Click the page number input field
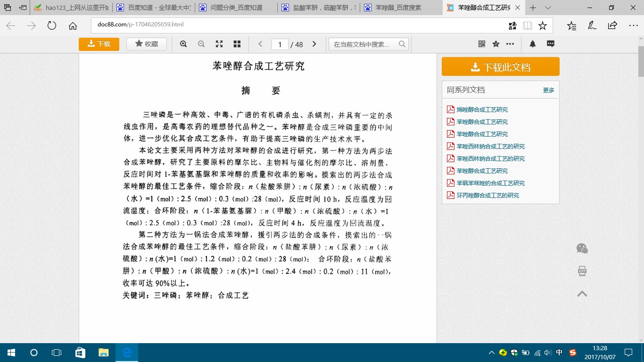 [280, 44]
